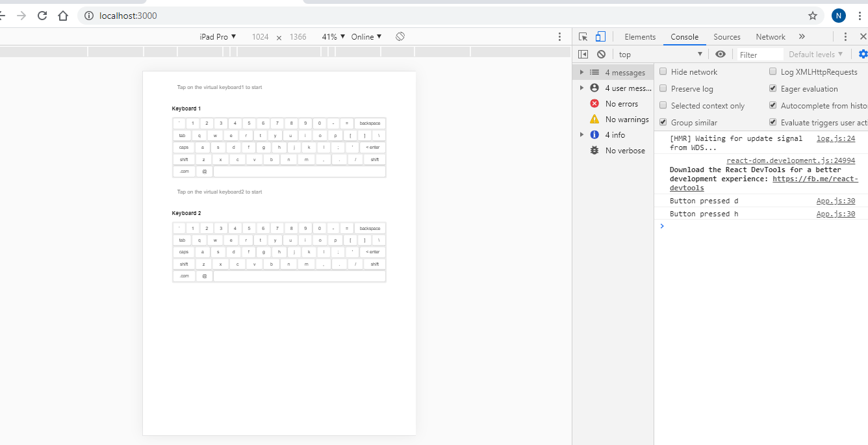Uncheck Autocomplete from history checkbox

point(773,106)
